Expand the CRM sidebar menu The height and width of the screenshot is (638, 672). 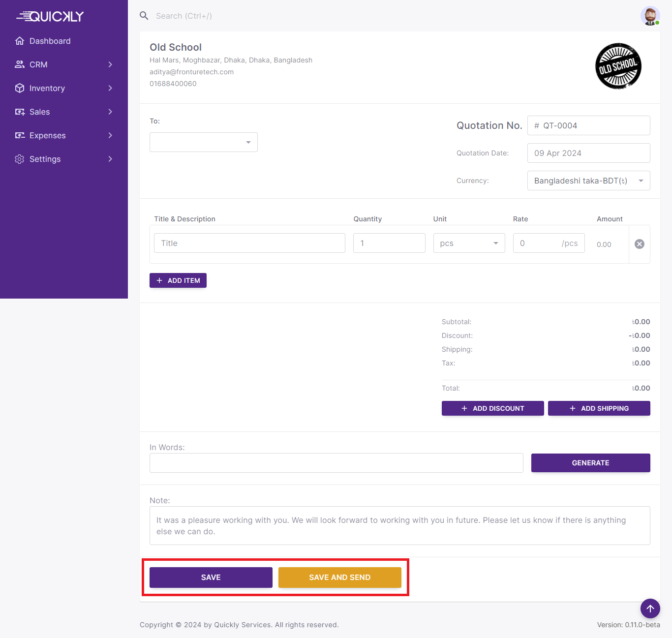64,64
